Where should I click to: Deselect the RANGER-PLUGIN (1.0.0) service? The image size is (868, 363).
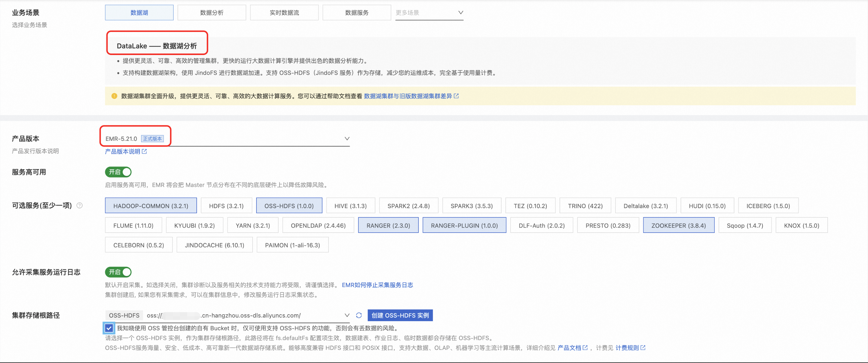464,225
